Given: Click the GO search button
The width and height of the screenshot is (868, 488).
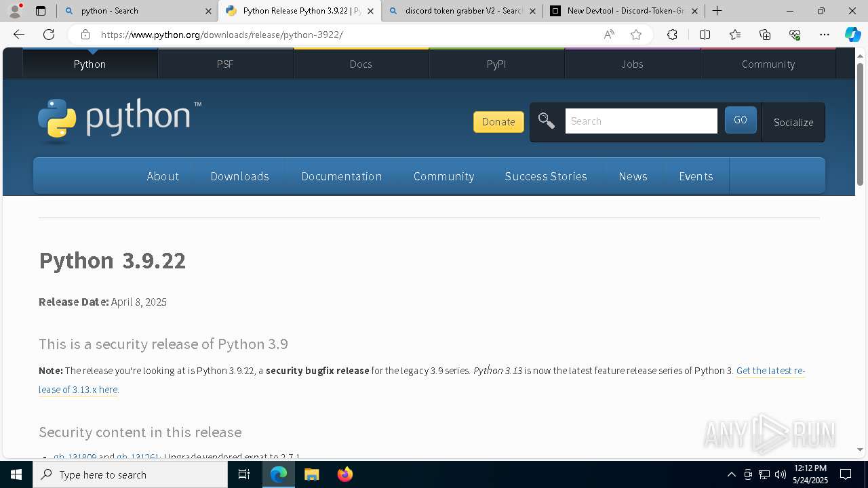Looking at the screenshot, I should coord(741,120).
